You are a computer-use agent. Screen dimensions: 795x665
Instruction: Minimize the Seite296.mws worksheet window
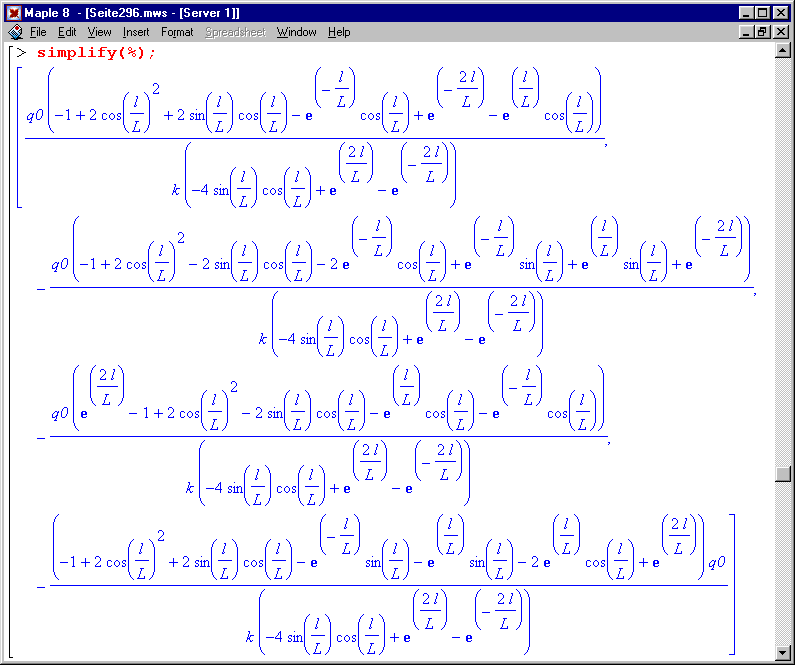coord(747,32)
